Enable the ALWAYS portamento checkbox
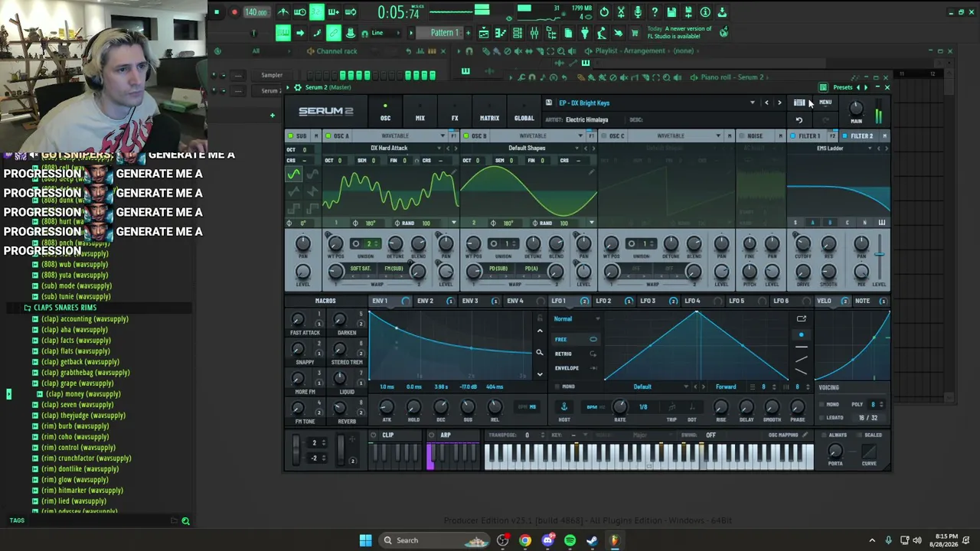The width and height of the screenshot is (980, 551). [x=823, y=435]
